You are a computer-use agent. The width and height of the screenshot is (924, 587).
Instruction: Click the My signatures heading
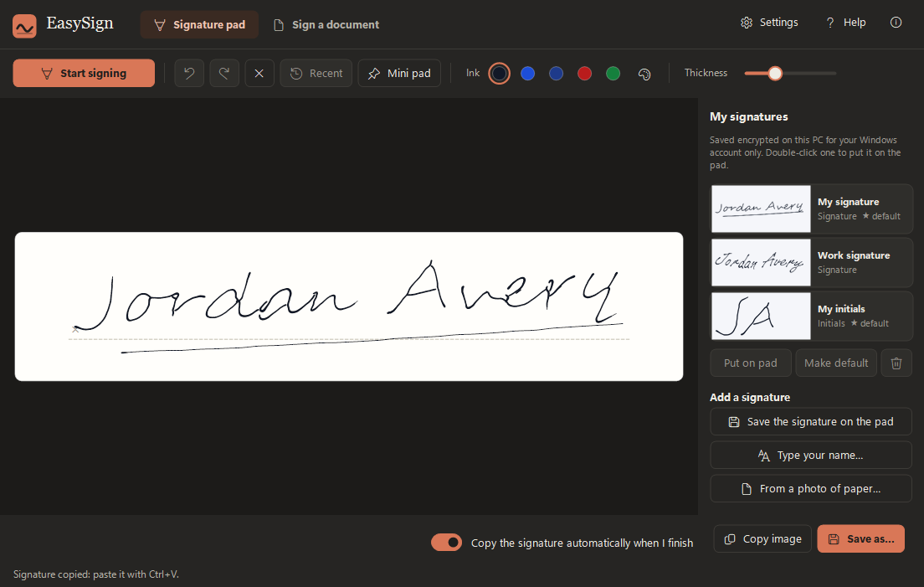pyautogui.click(x=748, y=116)
